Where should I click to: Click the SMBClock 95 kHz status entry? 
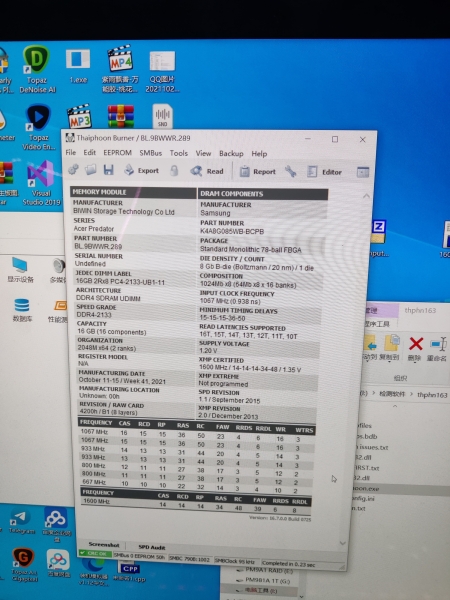[x=235, y=561]
